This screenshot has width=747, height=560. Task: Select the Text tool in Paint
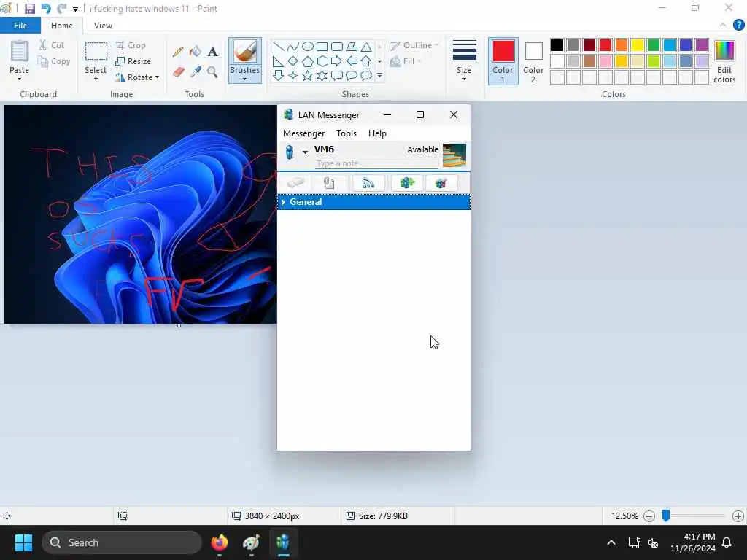[212, 52]
